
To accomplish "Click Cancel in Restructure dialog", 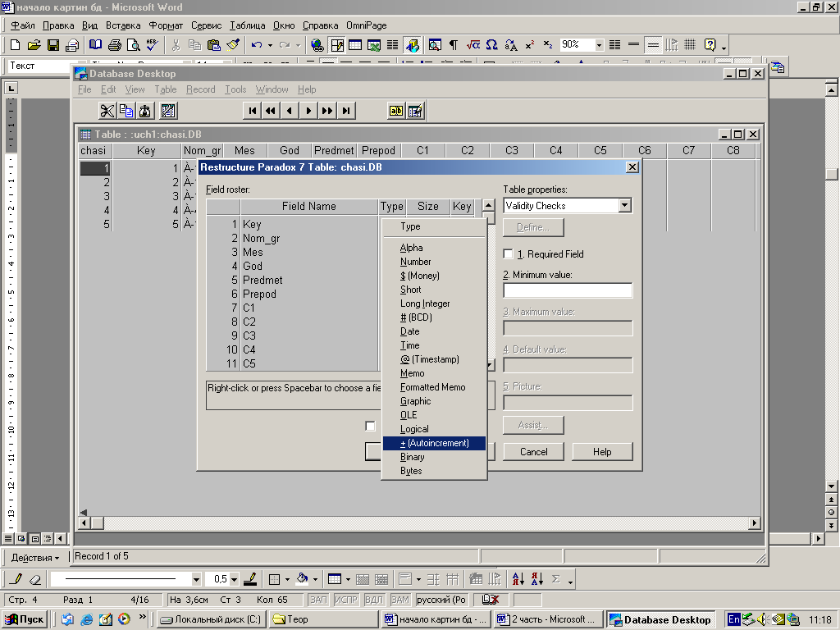I will [x=533, y=452].
